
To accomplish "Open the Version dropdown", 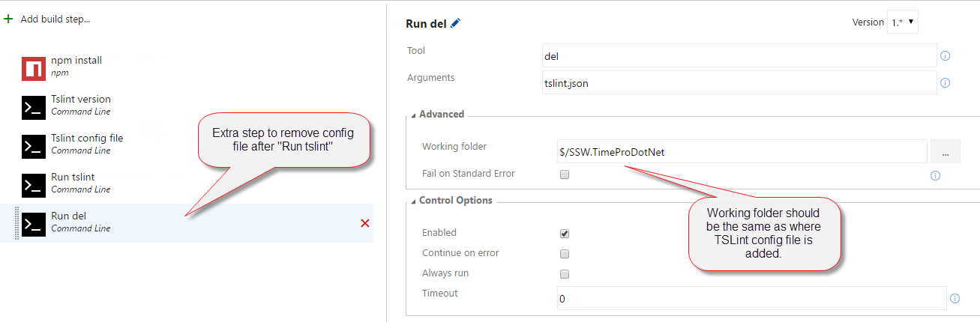I will 902,22.
